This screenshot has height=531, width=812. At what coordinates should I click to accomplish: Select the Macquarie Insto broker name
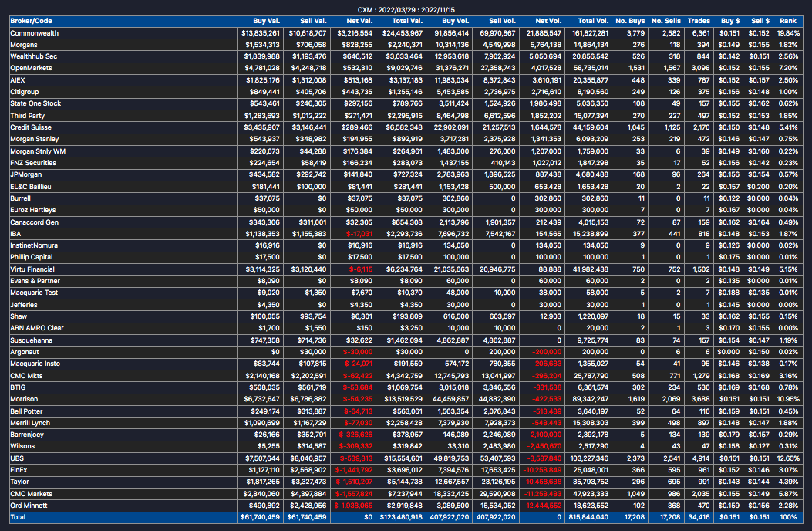click(35, 364)
